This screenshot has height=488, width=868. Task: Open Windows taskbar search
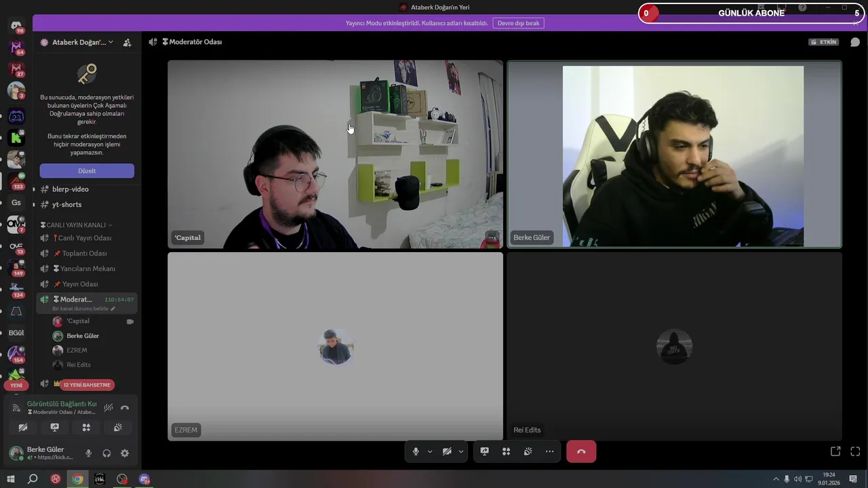tap(33, 479)
